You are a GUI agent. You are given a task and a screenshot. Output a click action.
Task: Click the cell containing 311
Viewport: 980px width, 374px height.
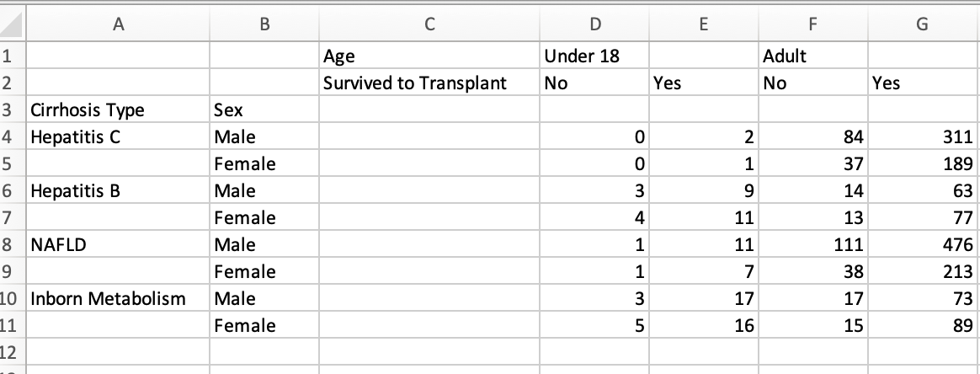point(923,137)
